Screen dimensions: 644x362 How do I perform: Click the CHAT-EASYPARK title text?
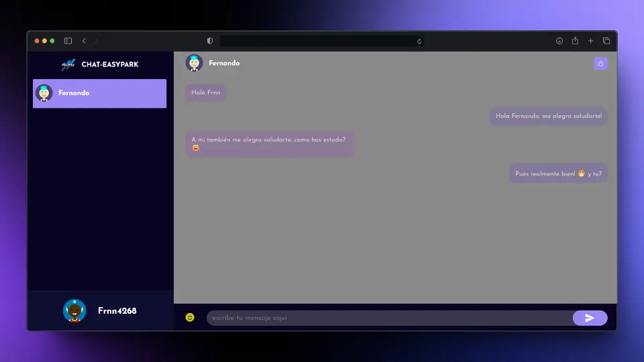click(x=110, y=64)
